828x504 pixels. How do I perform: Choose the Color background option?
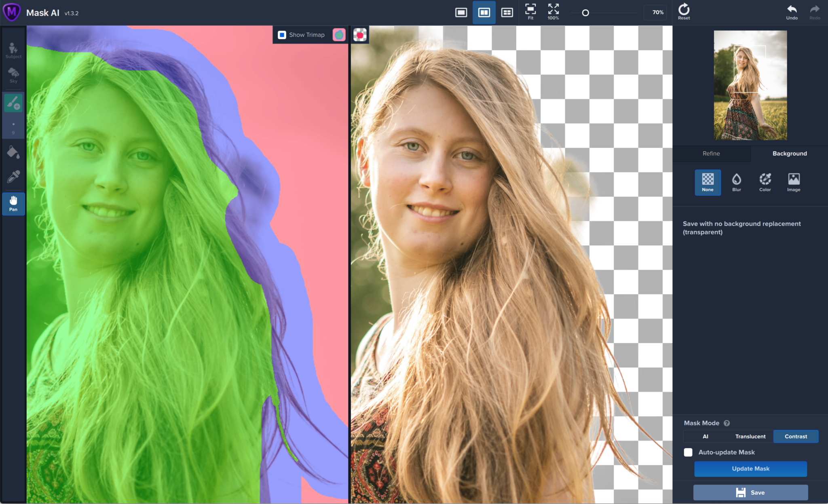(765, 182)
